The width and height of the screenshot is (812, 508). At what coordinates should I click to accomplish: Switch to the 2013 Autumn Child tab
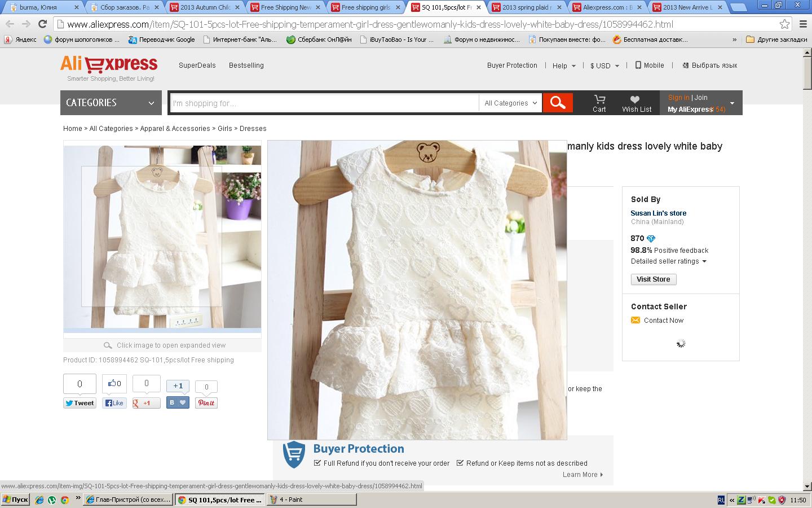[206, 7]
